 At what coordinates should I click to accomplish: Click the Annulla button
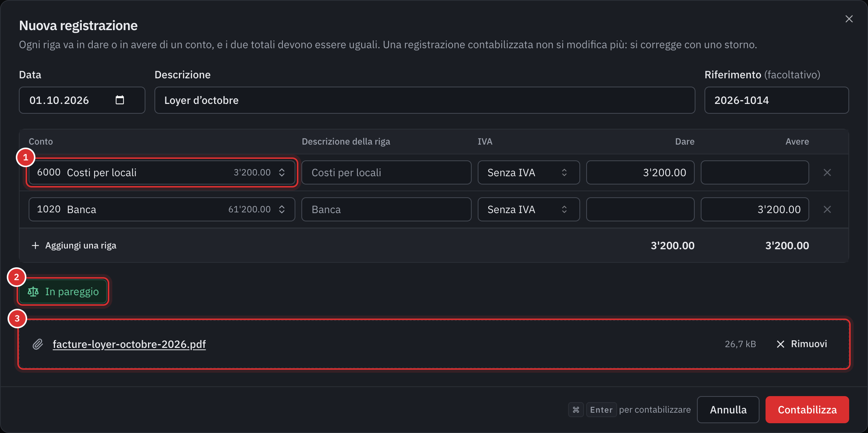point(728,410)
